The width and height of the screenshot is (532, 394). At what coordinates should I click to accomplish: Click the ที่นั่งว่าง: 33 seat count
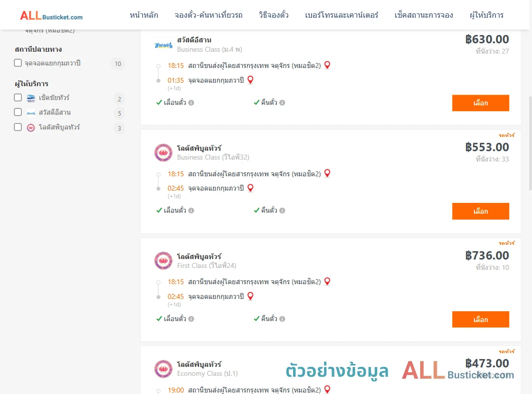[x=492, y=159]
